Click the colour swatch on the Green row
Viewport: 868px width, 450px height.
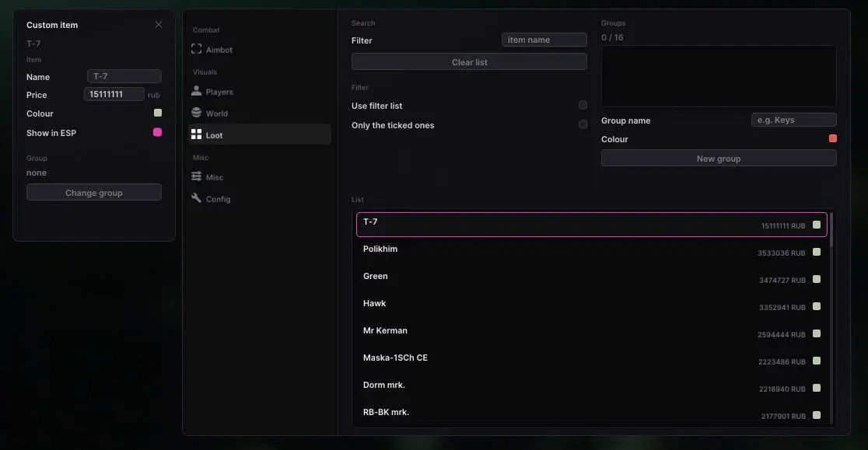817,279
